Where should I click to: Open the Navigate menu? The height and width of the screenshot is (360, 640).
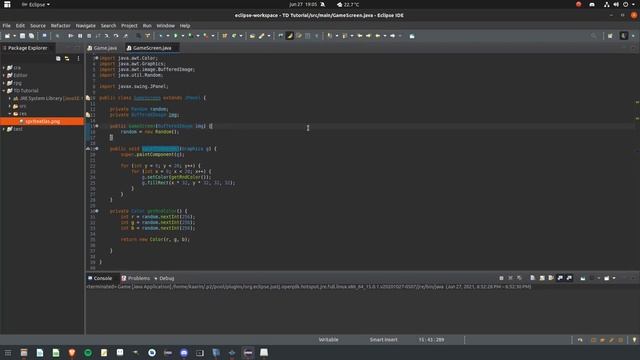(86, 26)
